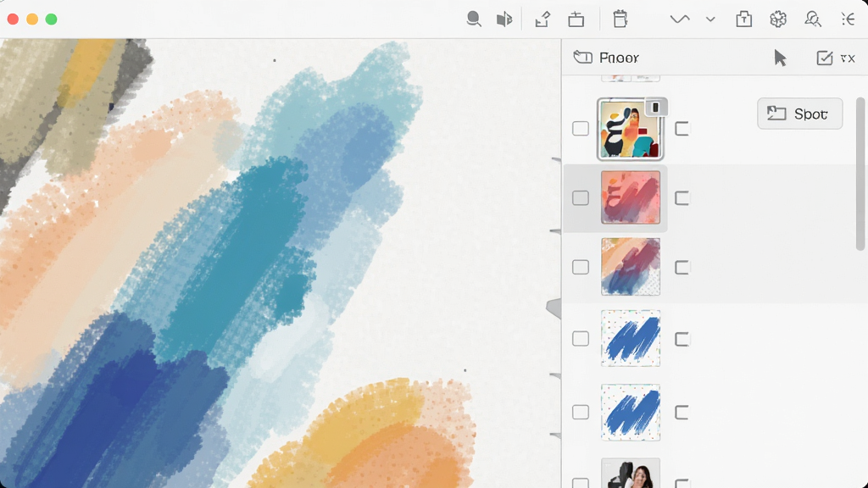Viewport: 868px width, 488px height.
Task: Click the fx effects label in the panel header
Action: 848,58
